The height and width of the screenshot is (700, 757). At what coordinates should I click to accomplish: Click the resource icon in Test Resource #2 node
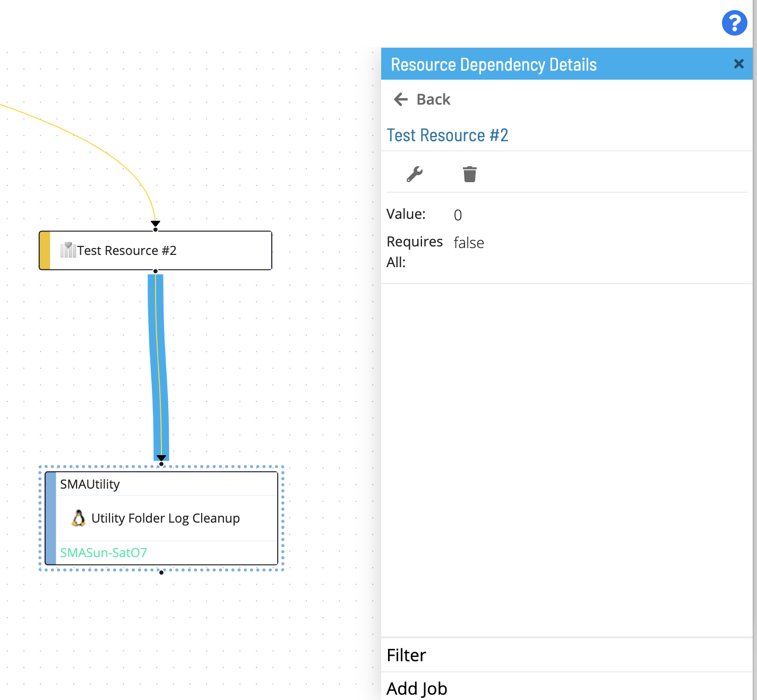(68, 250)
